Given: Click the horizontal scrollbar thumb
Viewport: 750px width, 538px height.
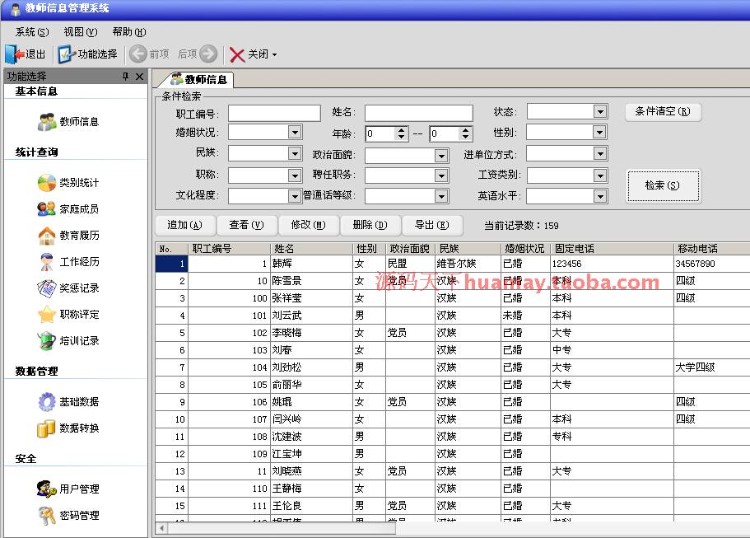Looking at the screenshot, I should [x=282, y=528].
